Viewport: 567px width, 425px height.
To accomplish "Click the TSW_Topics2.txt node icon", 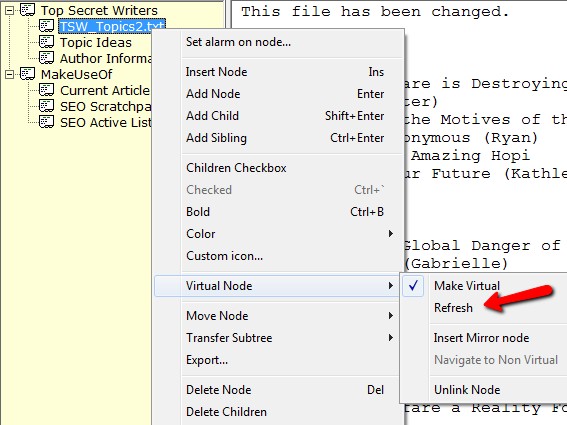I will coord(47,26).
